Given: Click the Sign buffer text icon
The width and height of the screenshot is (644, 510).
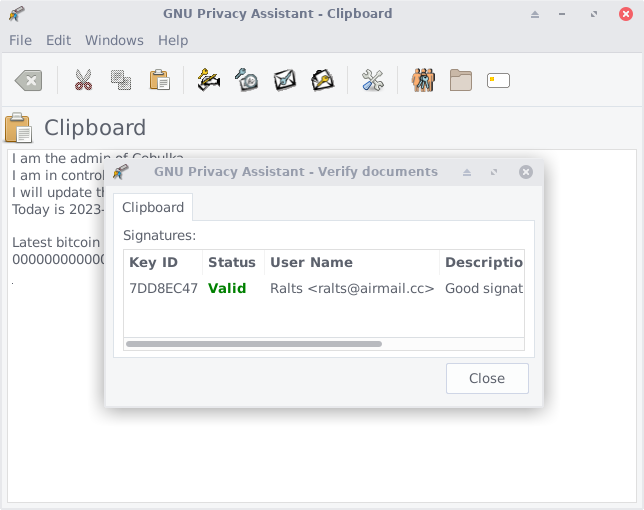Looking at the screenshot, I should 209,80.
